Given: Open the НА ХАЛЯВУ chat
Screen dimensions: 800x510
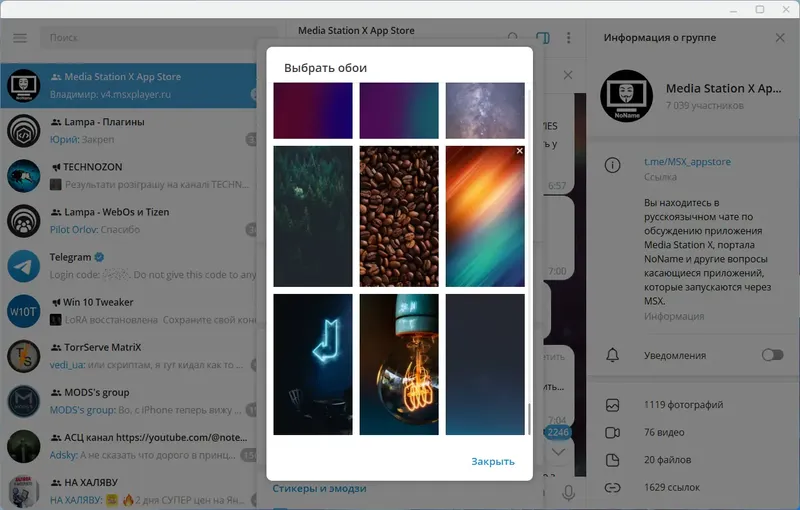Looking at the screenshot, I should (129, 491).
